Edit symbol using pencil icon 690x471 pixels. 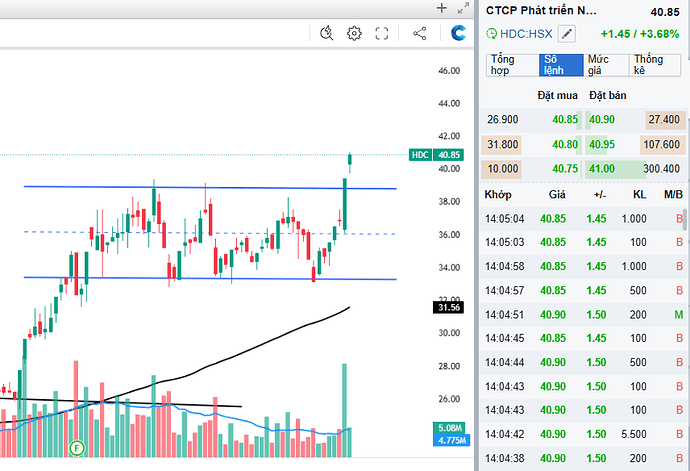(x=567, y=34)
